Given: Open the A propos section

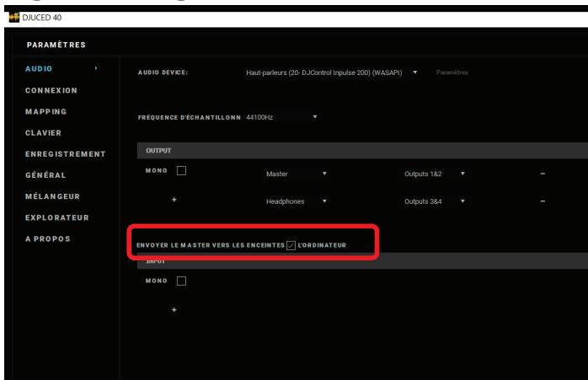Looking at the screenshot, I should point(48,238).
